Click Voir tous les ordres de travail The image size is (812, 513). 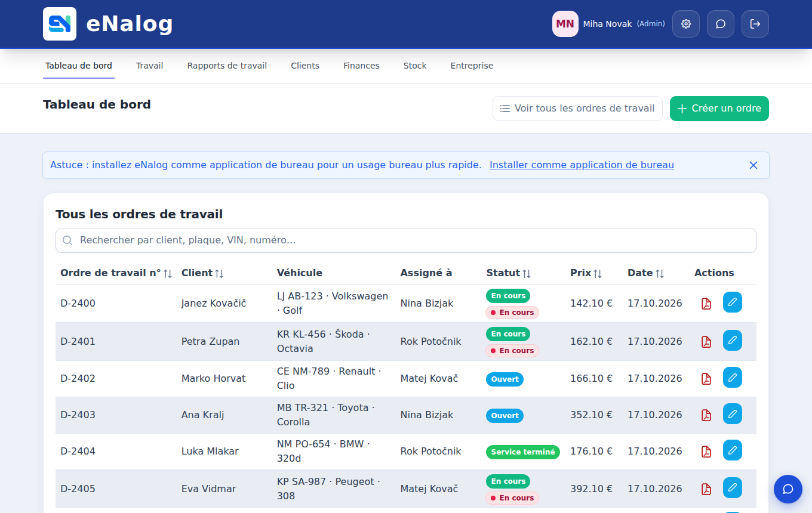pos(577,109)
